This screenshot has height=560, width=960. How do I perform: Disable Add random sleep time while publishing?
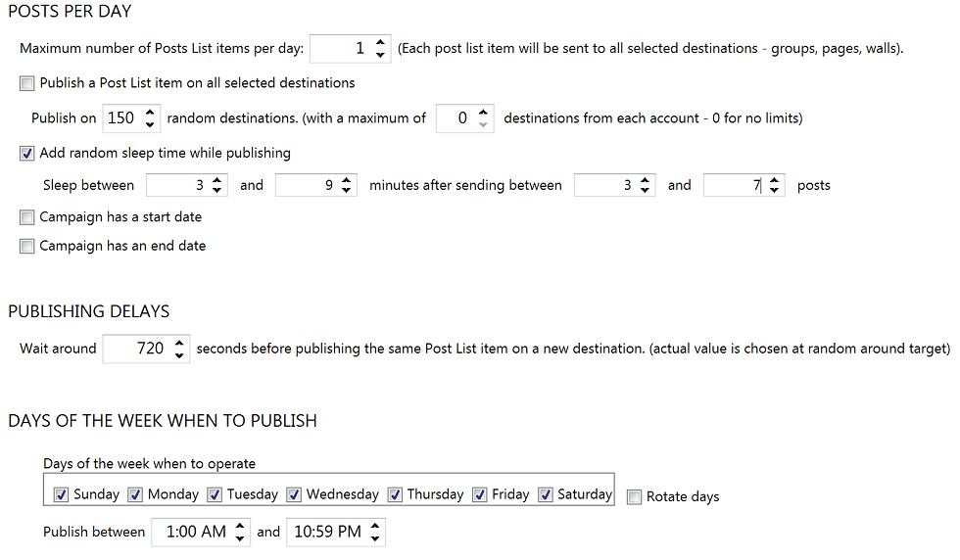coord(27,154)
